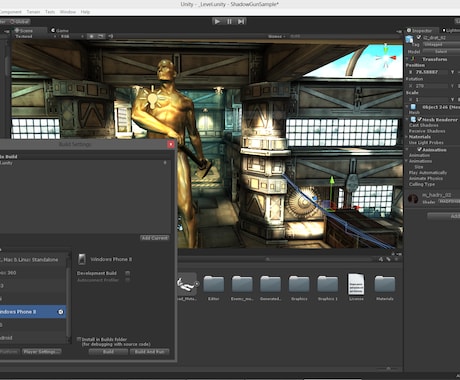Enable the Development Build checkbox

pyautogui.click(x=128, y=273)
